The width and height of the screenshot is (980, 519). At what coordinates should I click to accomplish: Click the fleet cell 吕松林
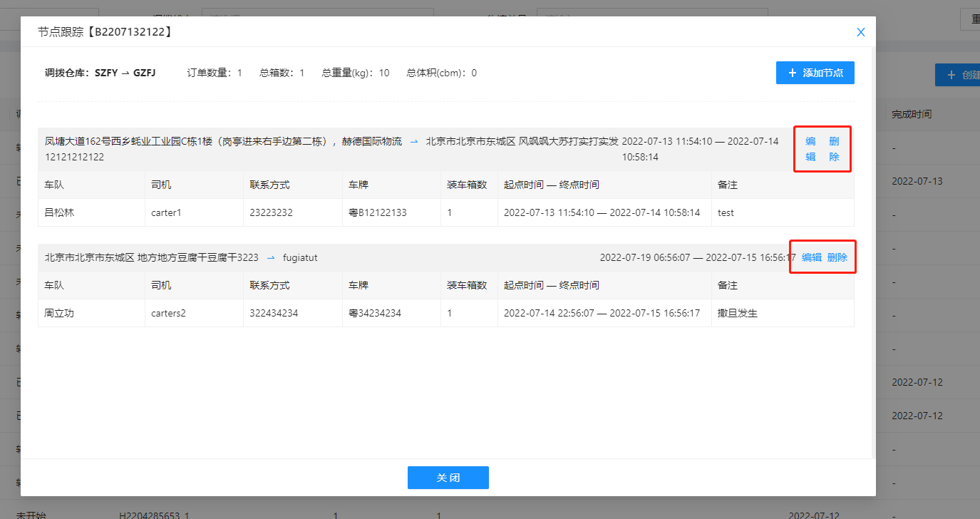[58, 212]
